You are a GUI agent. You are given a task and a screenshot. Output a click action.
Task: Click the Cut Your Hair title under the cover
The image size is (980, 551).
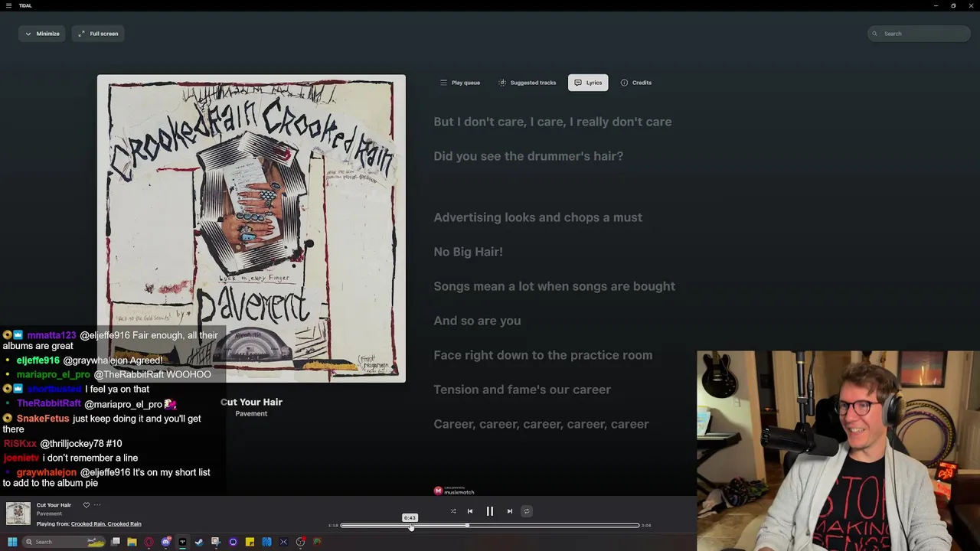point(251,402)
